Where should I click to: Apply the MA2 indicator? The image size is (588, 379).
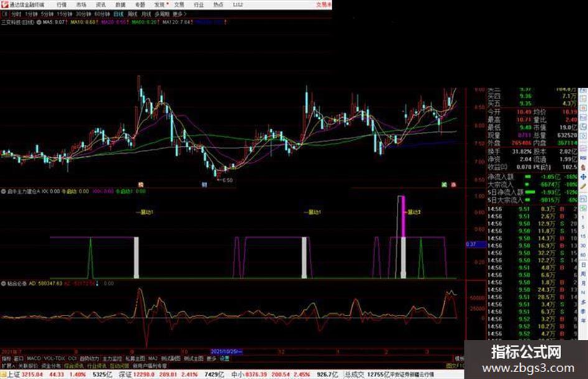click(152, 358)
